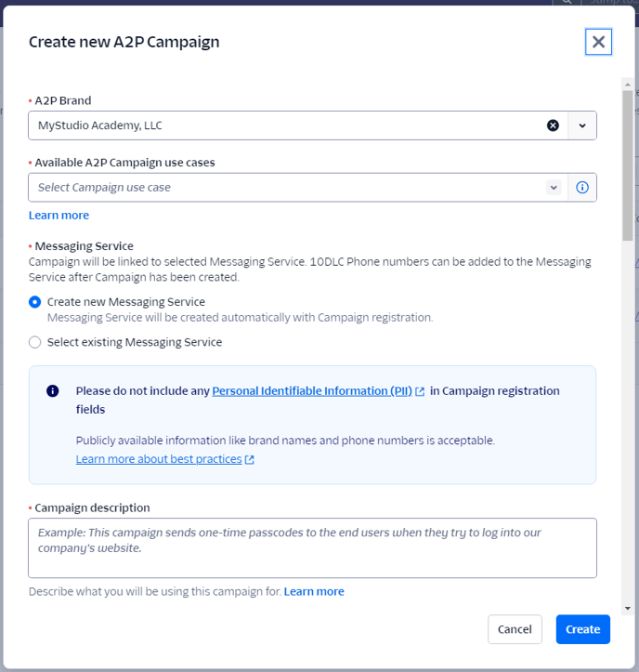Expand the A2P Brand dropdown arrow
The image size is (639, 672).
click(x=582, y=125)
